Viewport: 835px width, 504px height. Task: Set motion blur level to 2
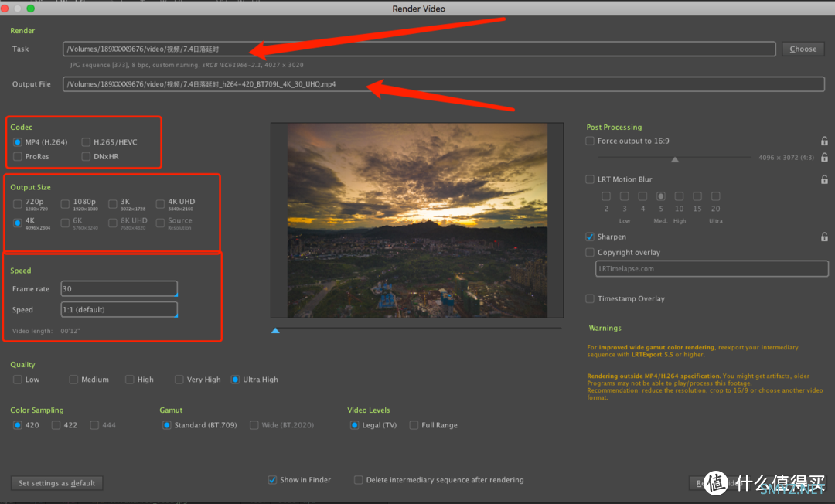click(606, 196)
